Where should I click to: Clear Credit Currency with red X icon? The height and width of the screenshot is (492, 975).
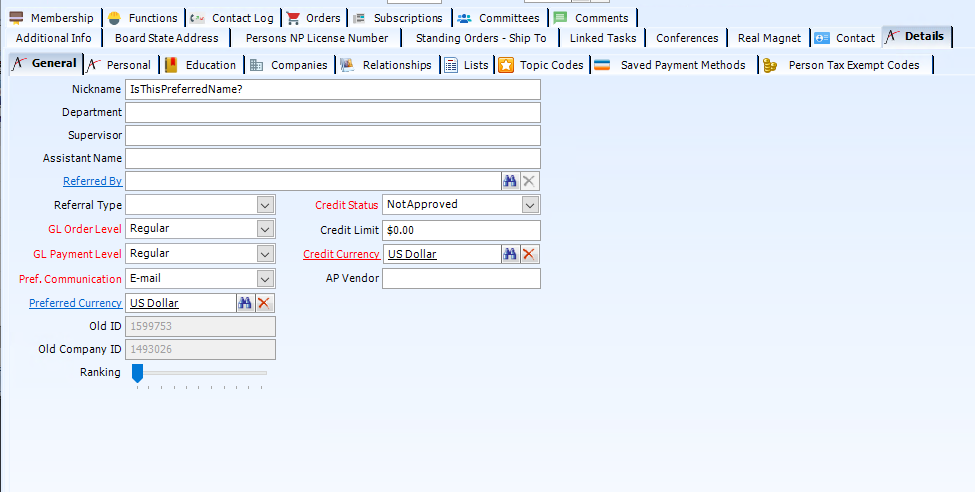[x=529, y=254]
